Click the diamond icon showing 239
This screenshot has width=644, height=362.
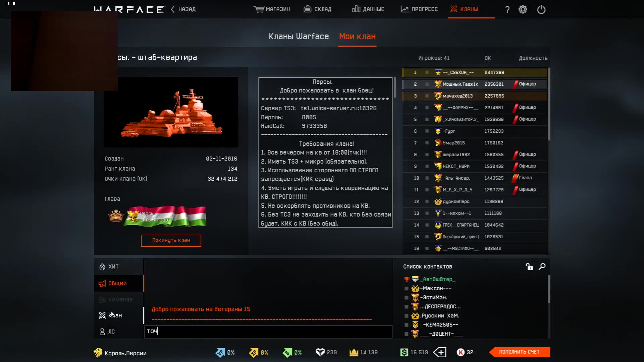tap(320, 352)
